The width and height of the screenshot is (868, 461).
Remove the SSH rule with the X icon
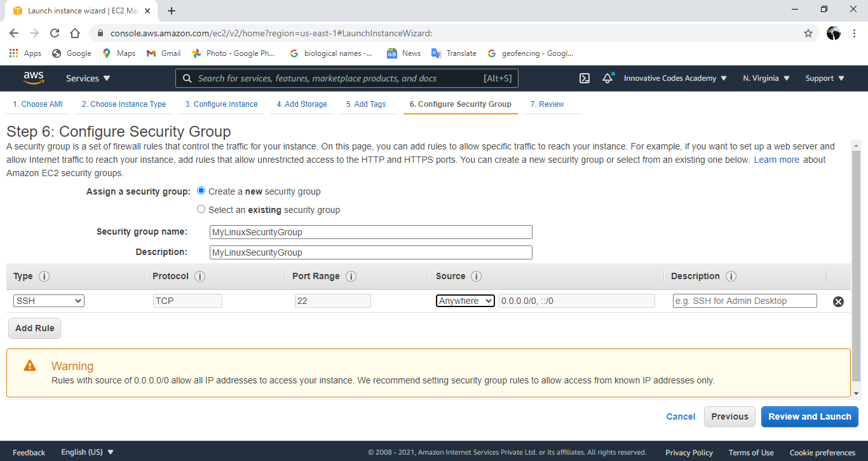click(838, 301)
